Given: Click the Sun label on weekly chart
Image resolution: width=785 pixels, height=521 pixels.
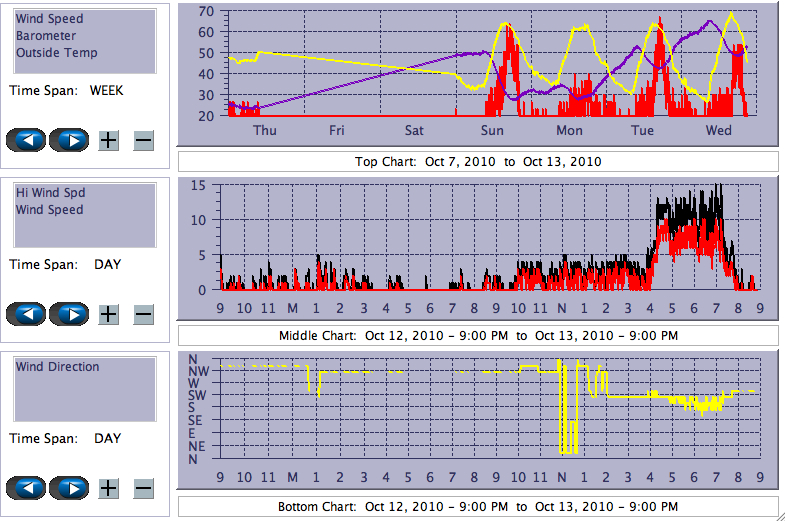Looking at the screenshot, I should click(x=492, y=131).
